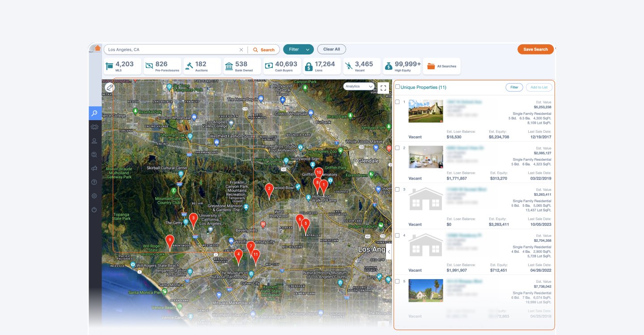Collapse the properties panel with the chevron
644x335 pixels.
pos(389,251)
